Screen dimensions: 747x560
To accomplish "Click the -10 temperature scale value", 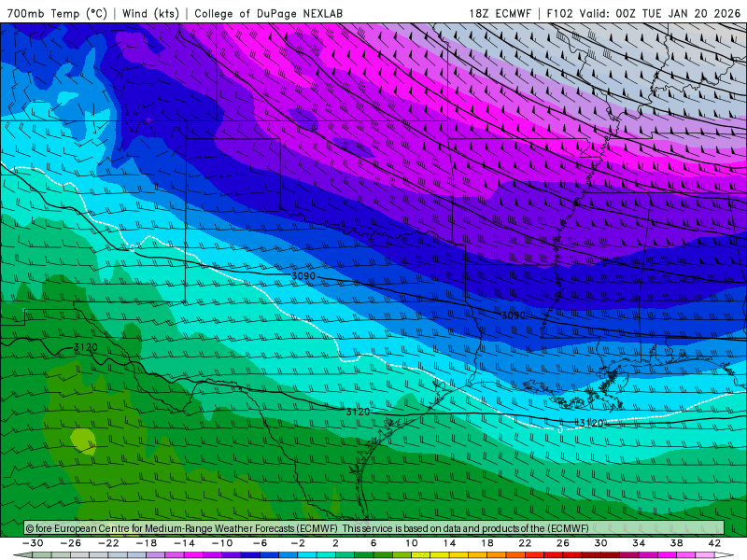I will [222, 543].
